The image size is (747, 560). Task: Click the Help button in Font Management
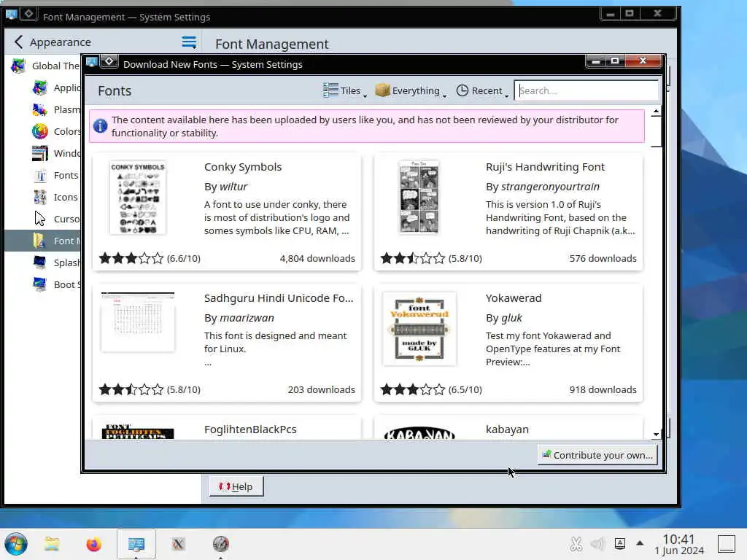[236, 486]
